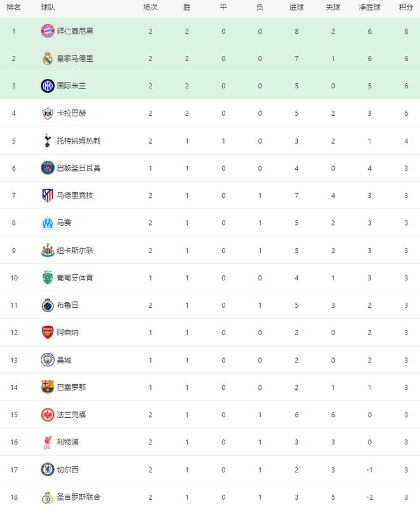Click the Arsenal club crest
Image resolution: width=420 pixels, height=510 pixels.
tap(47, 332)
